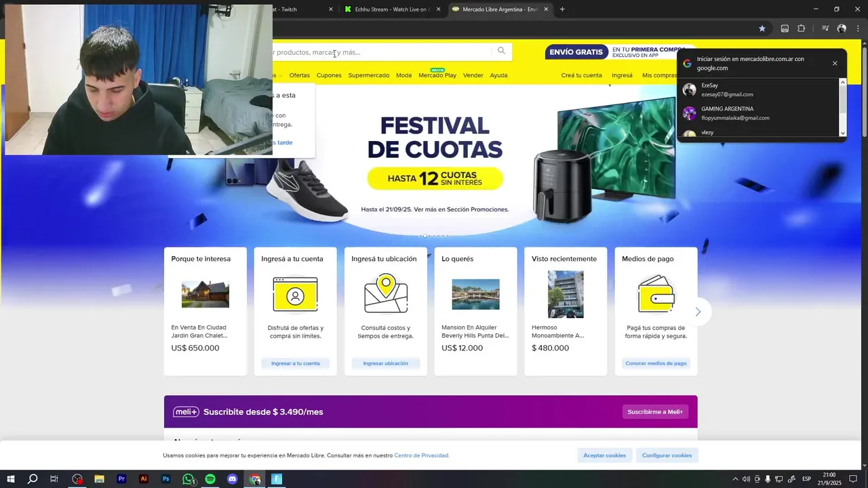Click the account icon in Ingresá a tu cuenta card
This screenshot has width=868, height=488.
(x=295, y=294)
